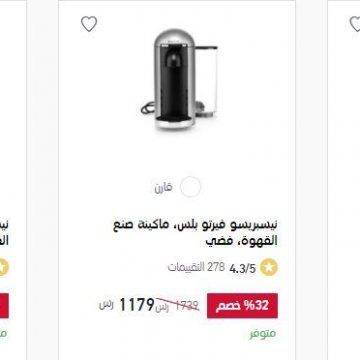Click the cut-off green availability text on left card
The height and width of the screenshot is (360, 360).
pos(3,334)
